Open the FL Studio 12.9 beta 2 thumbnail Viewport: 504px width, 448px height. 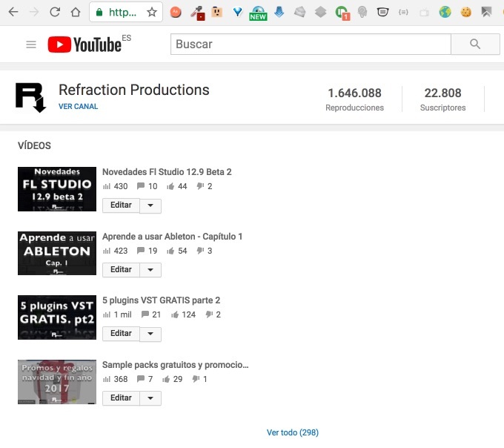(x=57, y=189)
